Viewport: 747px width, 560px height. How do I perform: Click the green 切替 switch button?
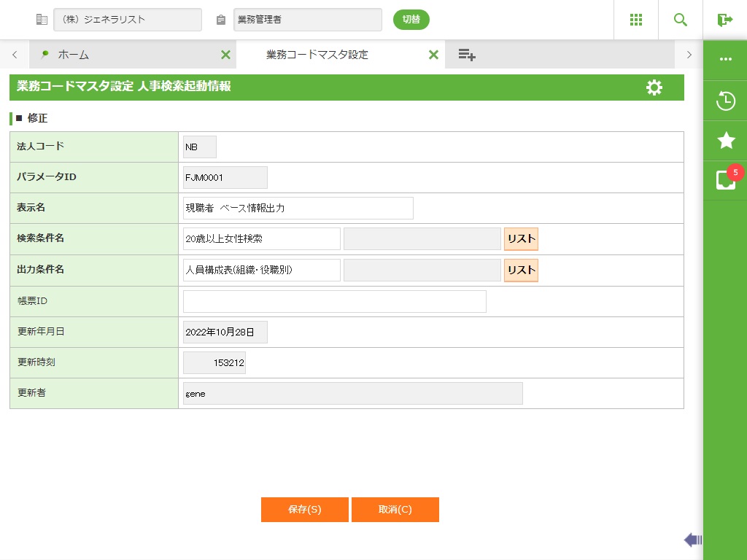coord(411,20)
